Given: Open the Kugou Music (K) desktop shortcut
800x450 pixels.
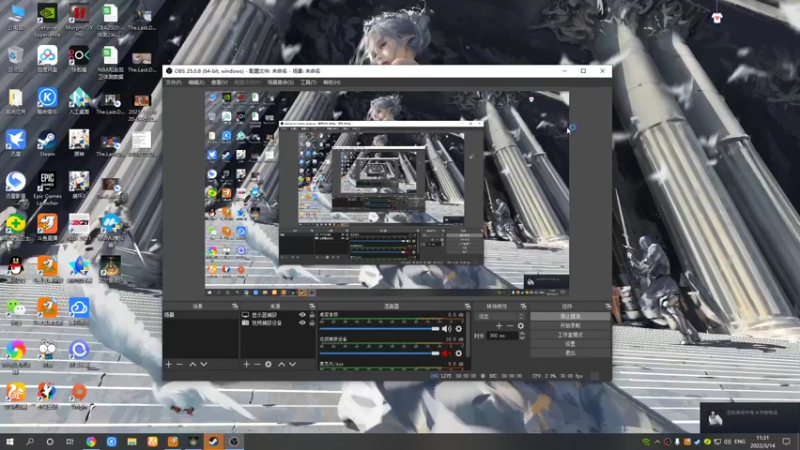Looking at the screenshot, I should click(47, 101).
